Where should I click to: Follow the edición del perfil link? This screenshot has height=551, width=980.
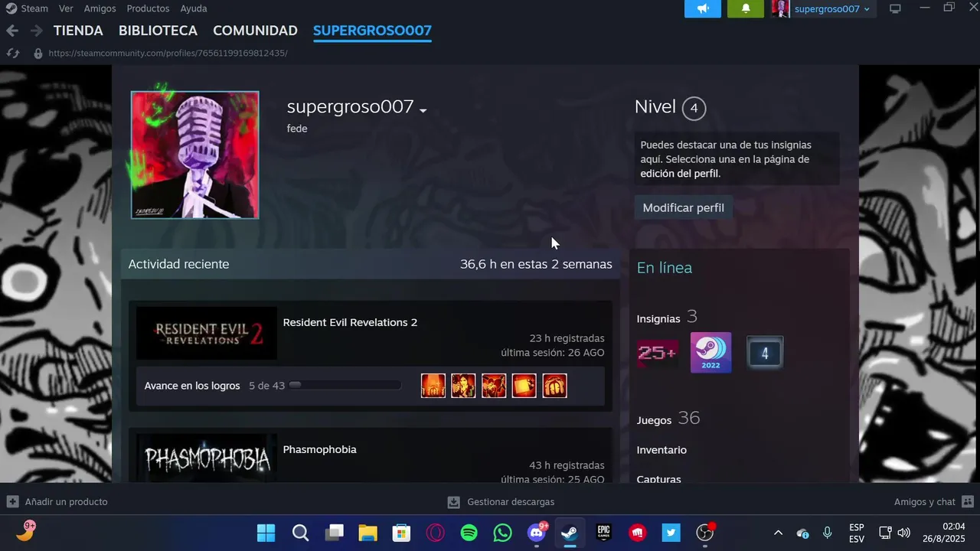679,174
